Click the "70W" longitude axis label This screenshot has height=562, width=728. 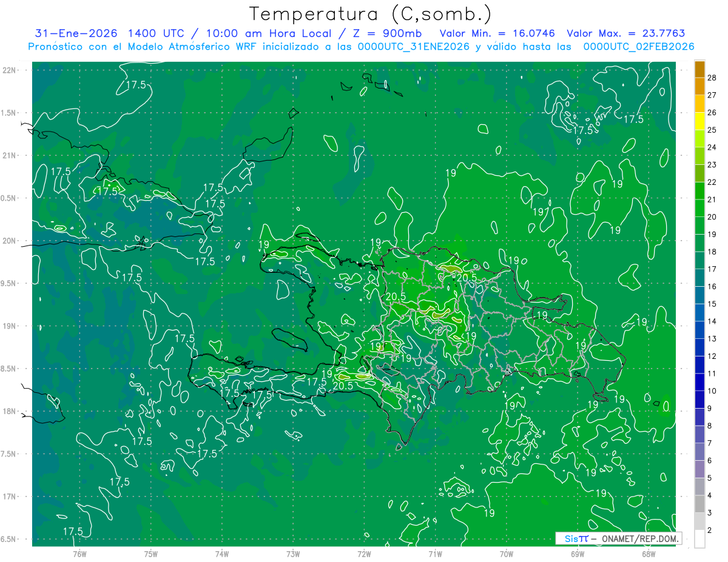point(507,554)
